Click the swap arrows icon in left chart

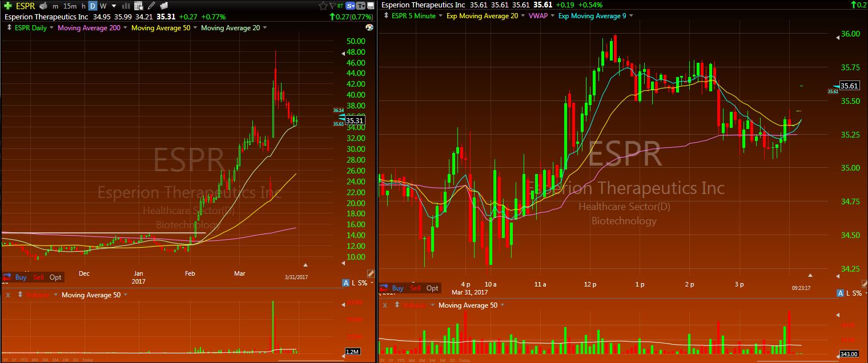(x=6, y=276)
